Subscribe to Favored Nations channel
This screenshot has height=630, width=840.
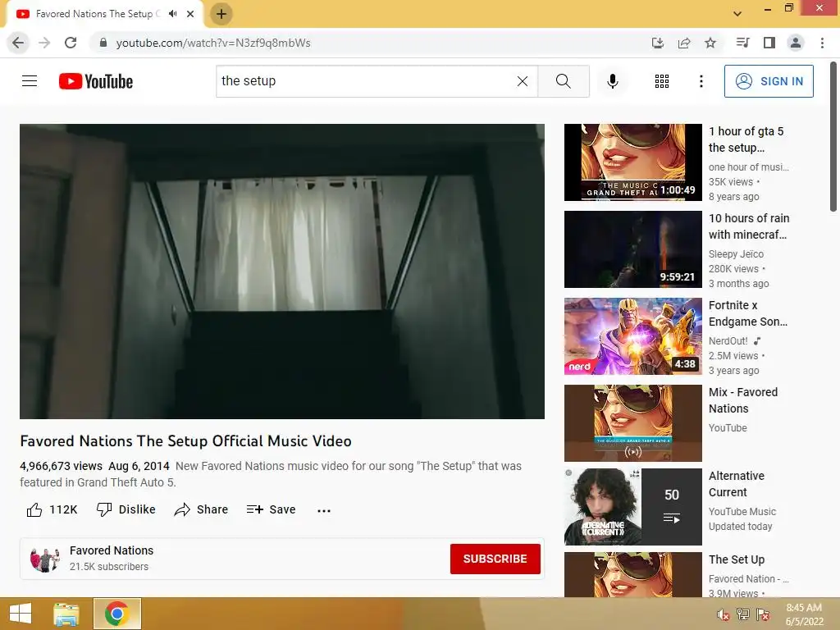[x=495, y=559]
